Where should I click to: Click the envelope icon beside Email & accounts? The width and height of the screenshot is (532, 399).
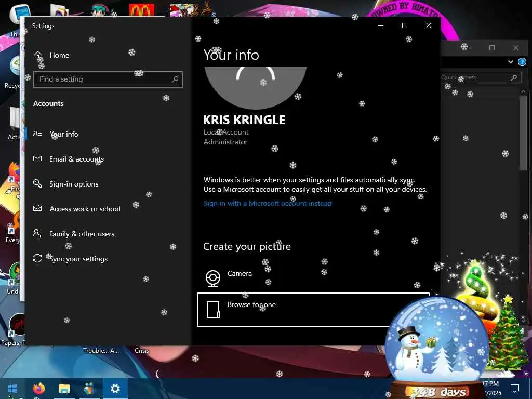pos(37,158)
